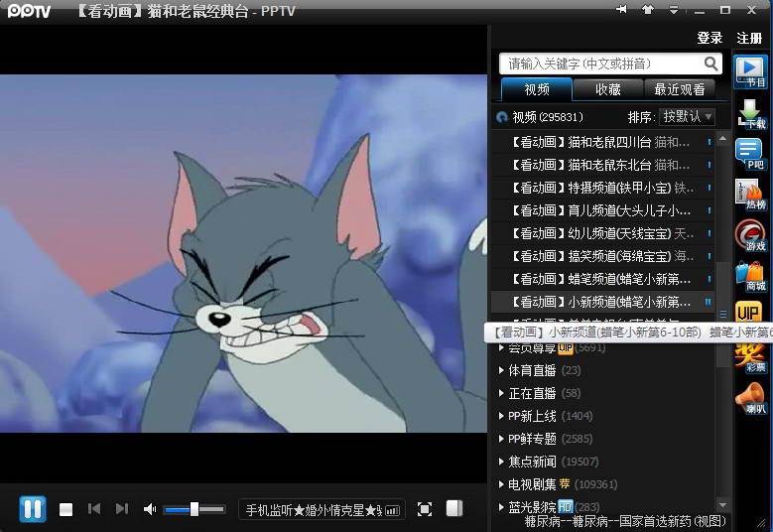Open 热榜 hot list sidebar icon
This screenshot has height=532, width=773.
(x=751, y=196)
